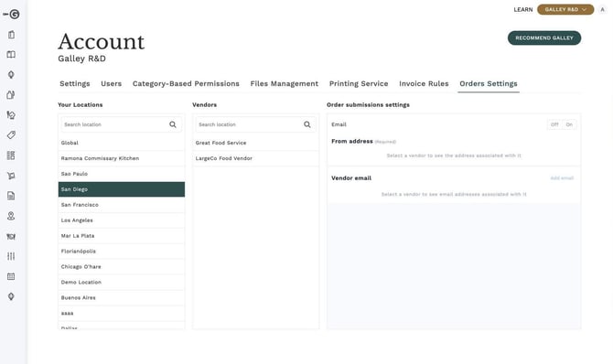This screenshot has height=364, width=613.
Task: Select the Sao Paulo location
Action: pos(122,174)
